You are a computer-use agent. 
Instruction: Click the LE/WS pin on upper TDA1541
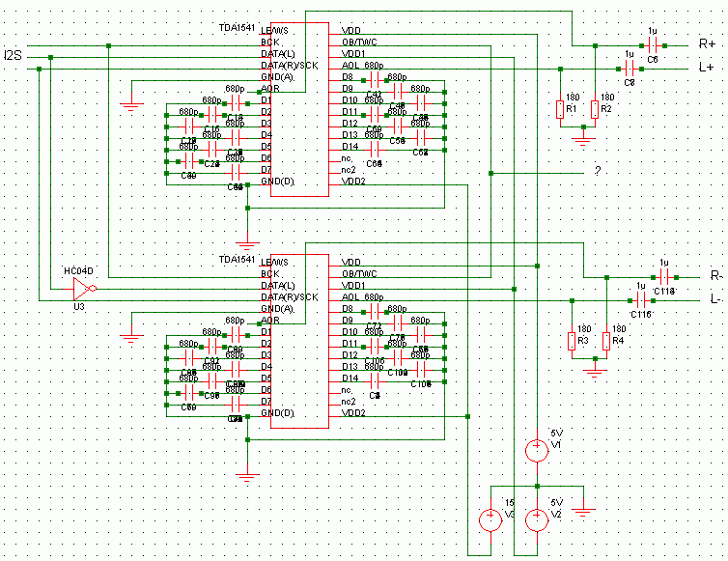(x=274, y=31)
